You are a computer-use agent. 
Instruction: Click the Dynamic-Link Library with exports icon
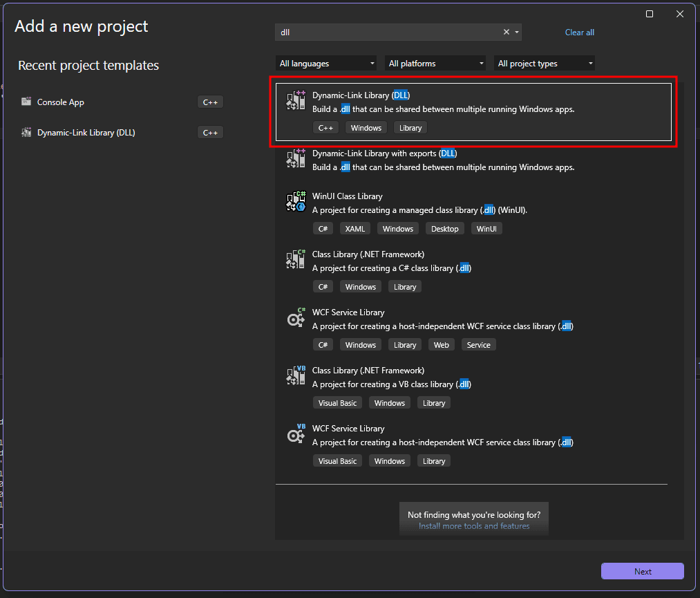click(x=296, y=159)
